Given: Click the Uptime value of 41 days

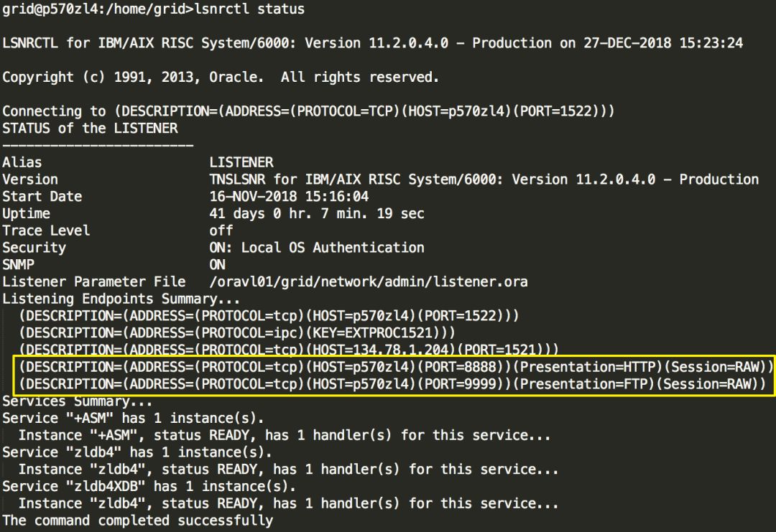Looking at the screenshot, I should click(x=316, y=214).
